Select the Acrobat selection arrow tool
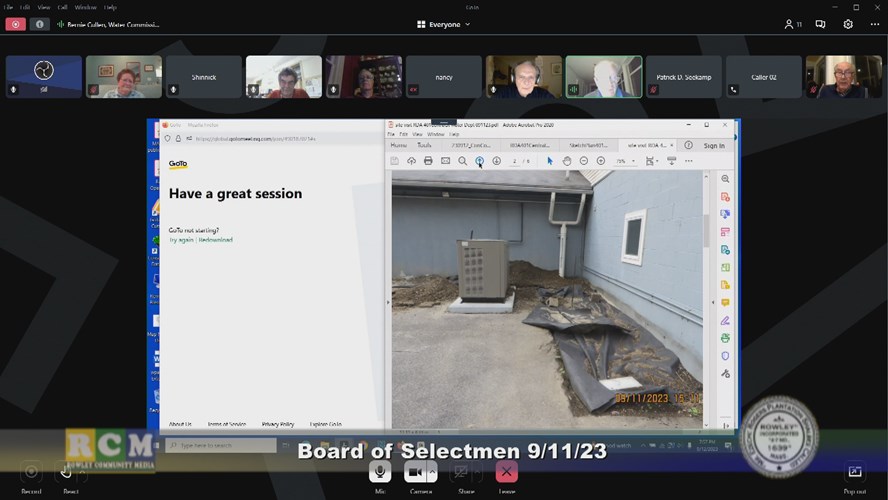Viewport: 888px width, 500px height. [550, 161]
